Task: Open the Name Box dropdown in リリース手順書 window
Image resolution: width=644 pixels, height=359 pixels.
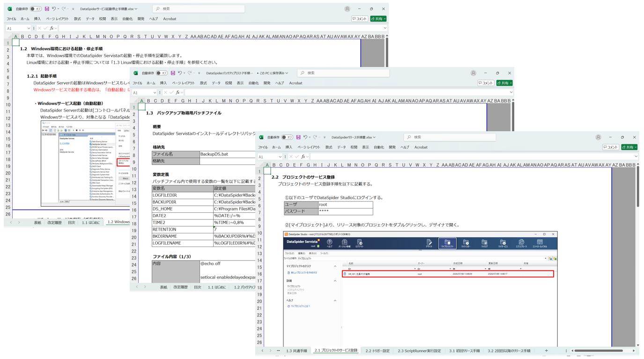Action: pos(280,157)
